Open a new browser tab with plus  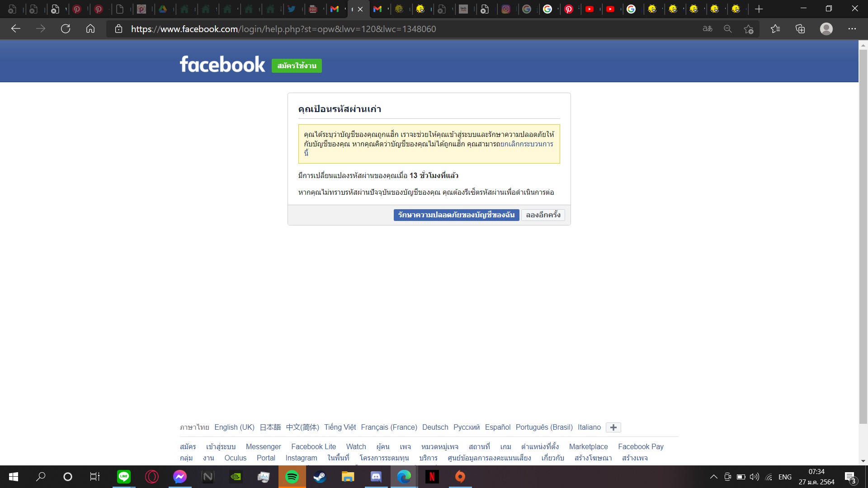(759, 9)
